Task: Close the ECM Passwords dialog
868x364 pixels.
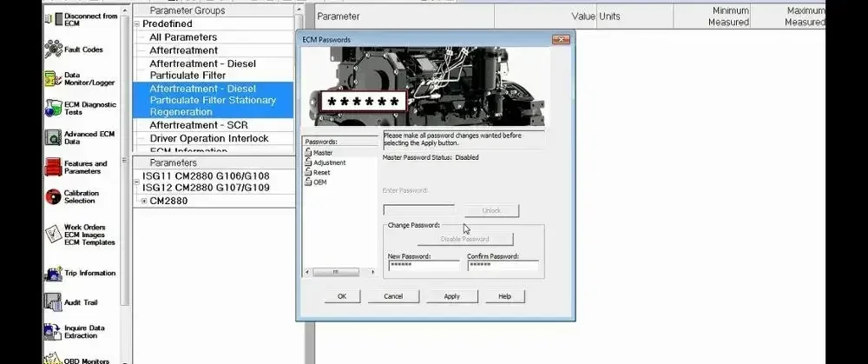Action: click(561, 39)
